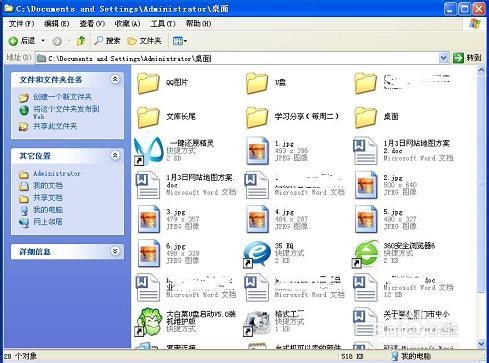Select the 格式工厂 shortcut icon
Image resolution: width=489 pixels, height=363 pixels.
tap(257, 323)
